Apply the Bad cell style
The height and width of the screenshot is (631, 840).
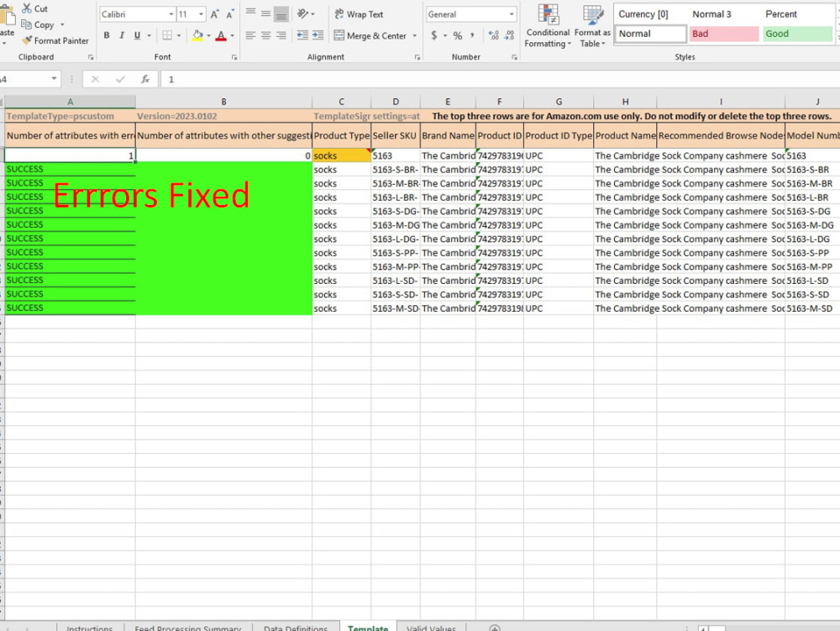(x=724, y=34)
